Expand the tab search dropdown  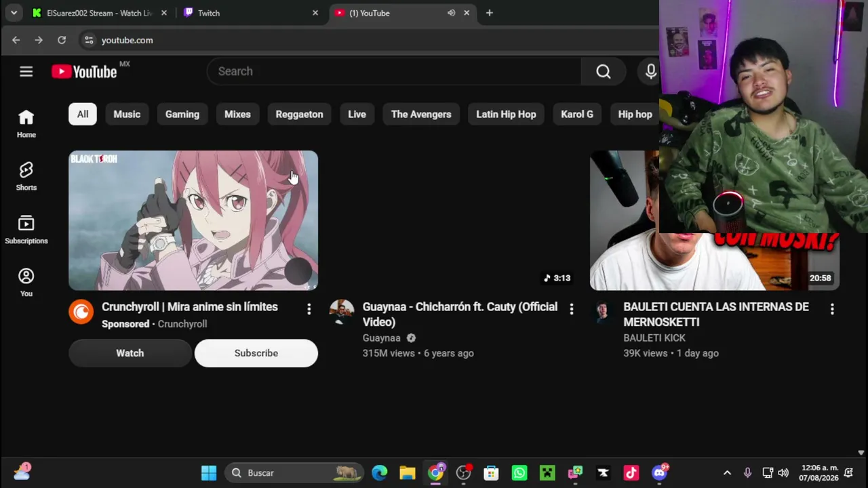(x=14, y=13)
